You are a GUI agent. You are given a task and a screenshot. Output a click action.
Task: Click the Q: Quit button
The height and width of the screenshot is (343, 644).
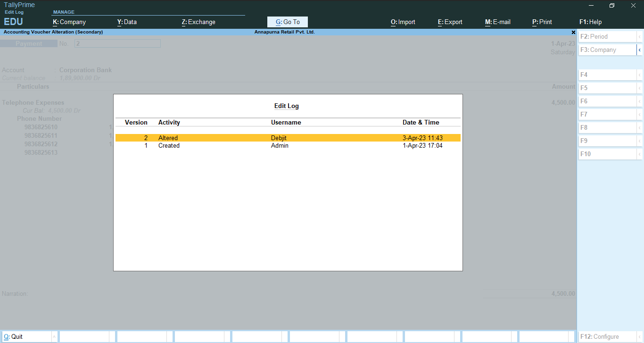(26, 336)
